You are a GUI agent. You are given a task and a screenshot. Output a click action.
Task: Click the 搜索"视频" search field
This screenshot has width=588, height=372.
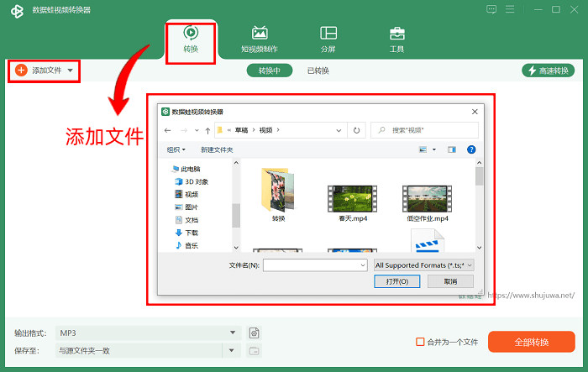pyautogui.click(x=424, y=130)
